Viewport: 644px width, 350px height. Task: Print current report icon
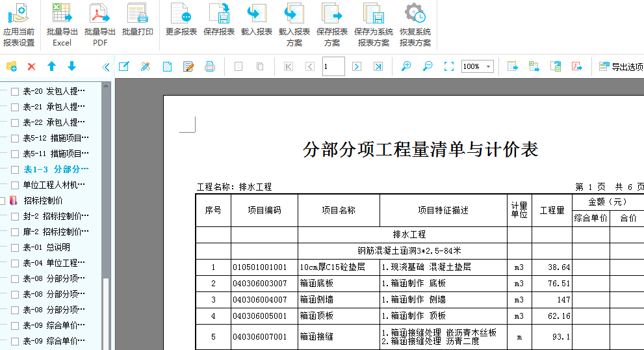[x=210, y=66]
